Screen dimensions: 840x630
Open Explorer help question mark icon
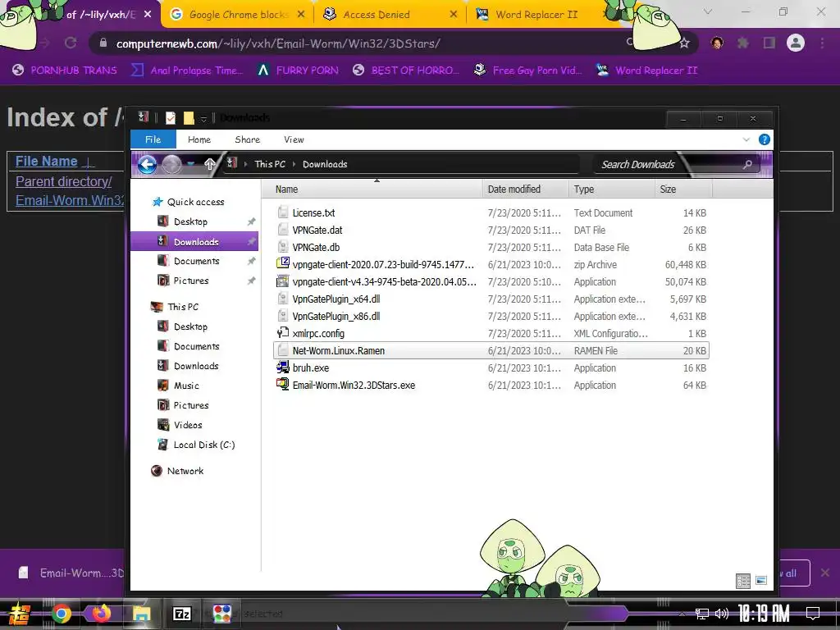[x=765, y=139]
